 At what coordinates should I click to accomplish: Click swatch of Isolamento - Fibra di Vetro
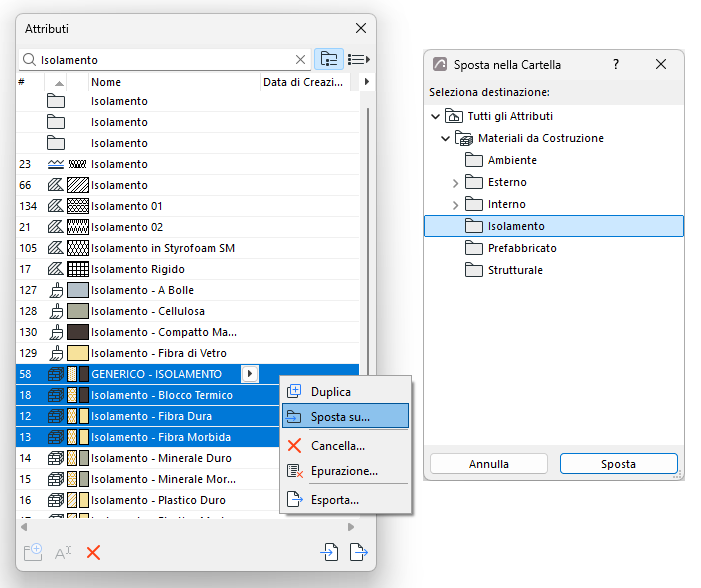pyautogui.click(x=78, y=353)
